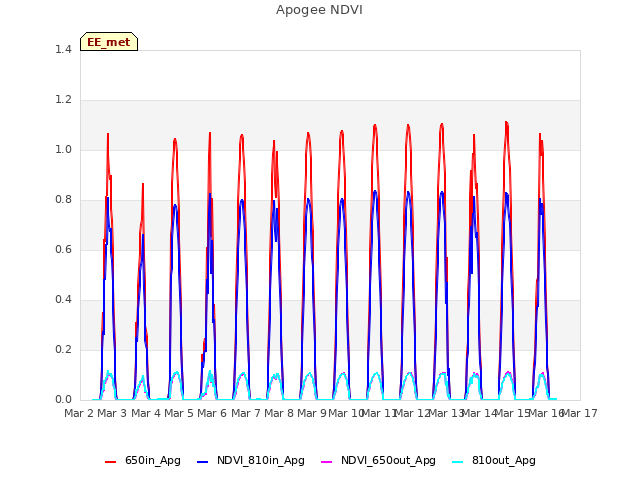Click the Mar 6 x-axis label

tap(212, 413)
